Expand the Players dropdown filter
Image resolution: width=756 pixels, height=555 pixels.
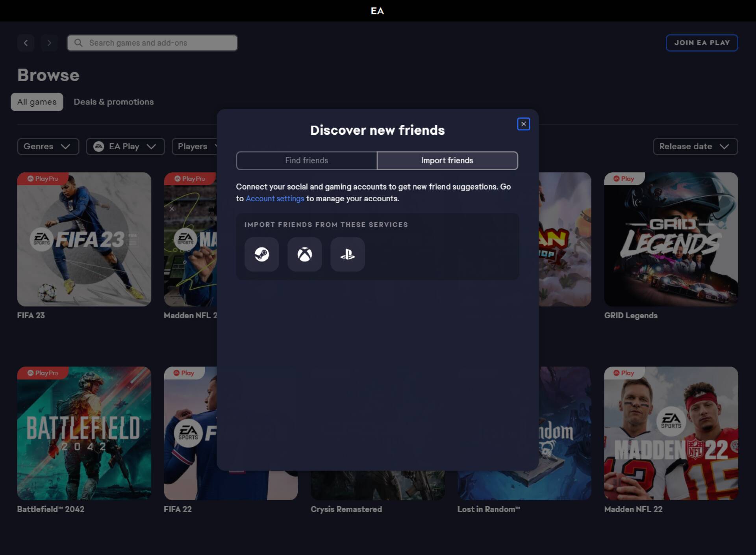click(x=200, y=146)
